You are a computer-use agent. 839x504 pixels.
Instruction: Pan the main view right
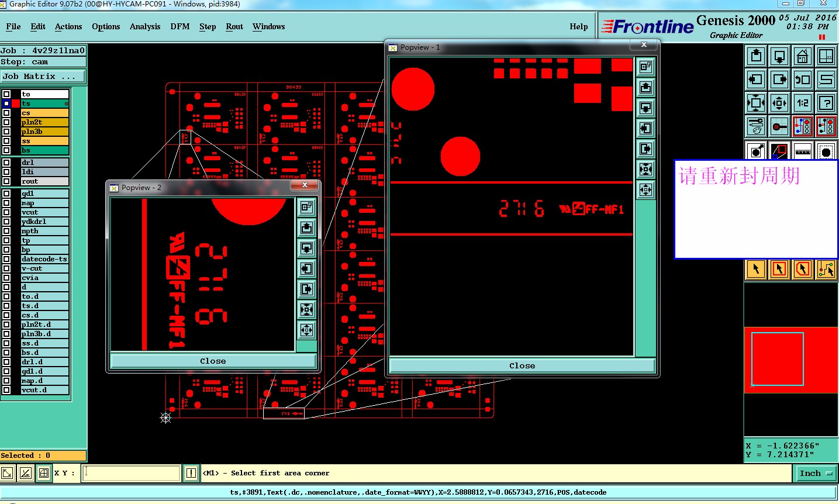pos(779,80)
